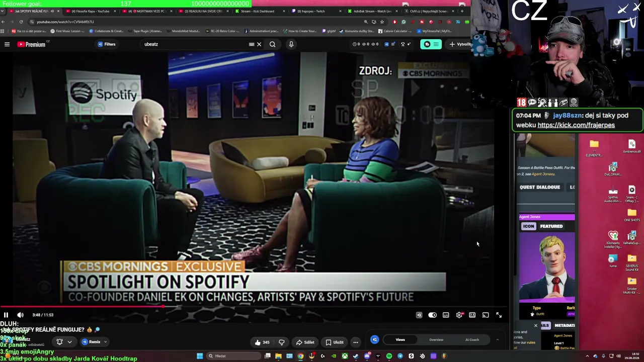Image resolution: width=644 pixels, height=362 pixels.
Task: Close the cookie notice with X
Action: coord(535,326)
